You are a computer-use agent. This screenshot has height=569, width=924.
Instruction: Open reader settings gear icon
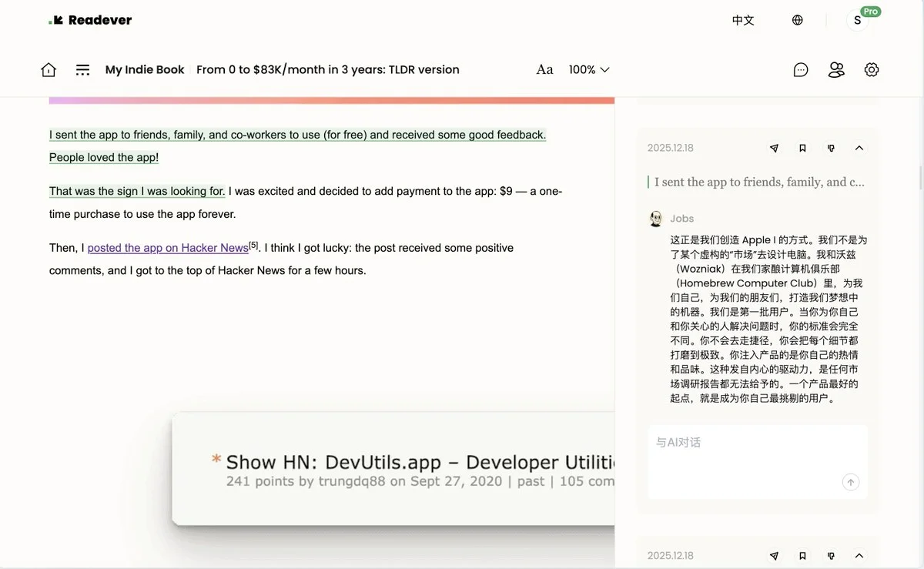coord(872,70)
